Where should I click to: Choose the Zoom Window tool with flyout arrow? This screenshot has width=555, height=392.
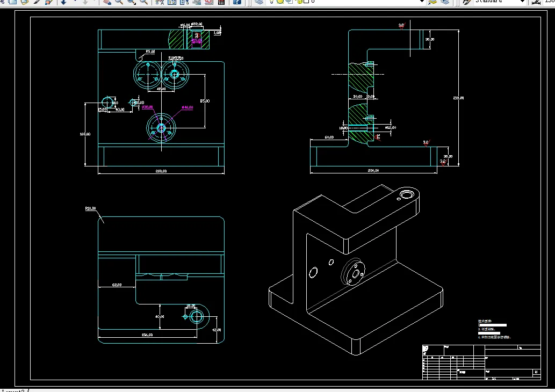point(132,2)
